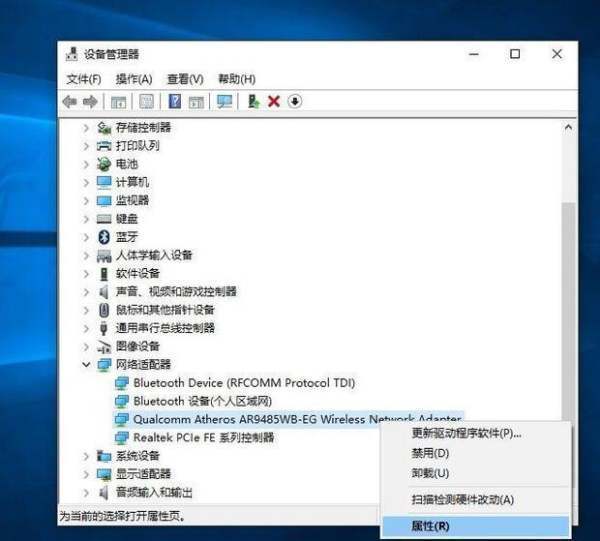Click the blue Help question mark icon
The width and height of the screenshot is (600, 541).
pos(174,101)
